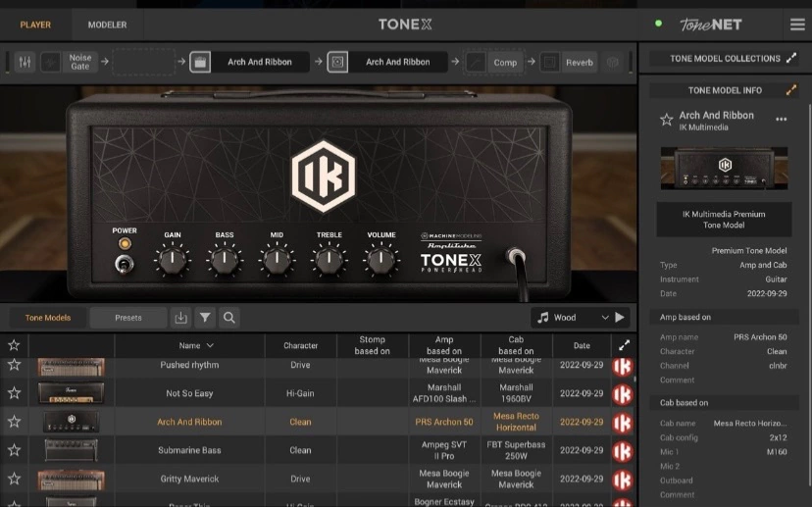Open the filter funnel icon
812x507 pixels.
point(205,318)
